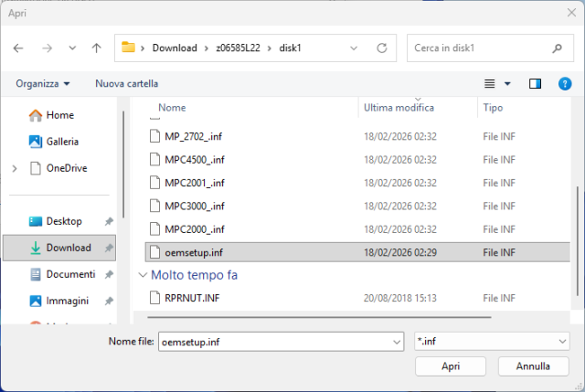Refresh the disk1 folder listing
This screenshot has height=392, width=585.
(382, 48)
